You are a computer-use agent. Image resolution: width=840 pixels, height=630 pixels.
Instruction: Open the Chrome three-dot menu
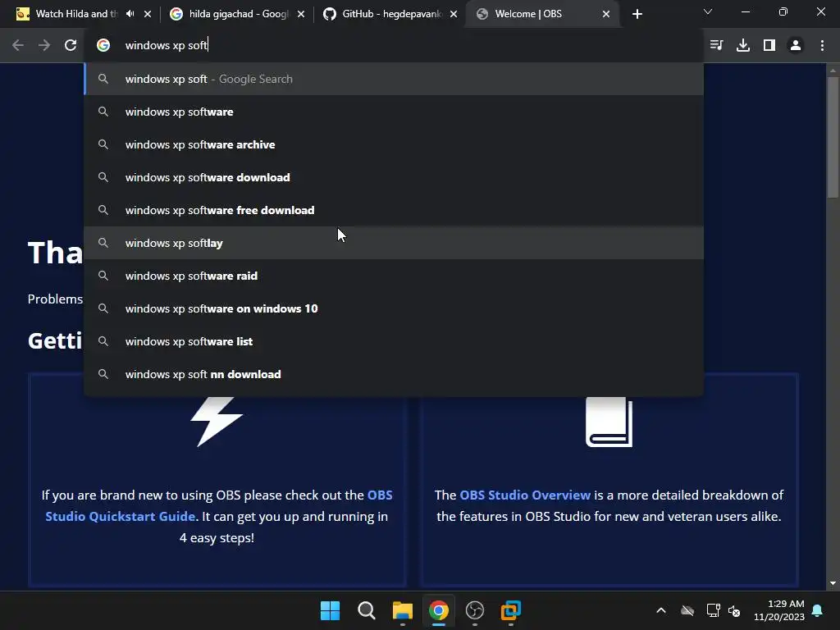(x=822, y=46)
